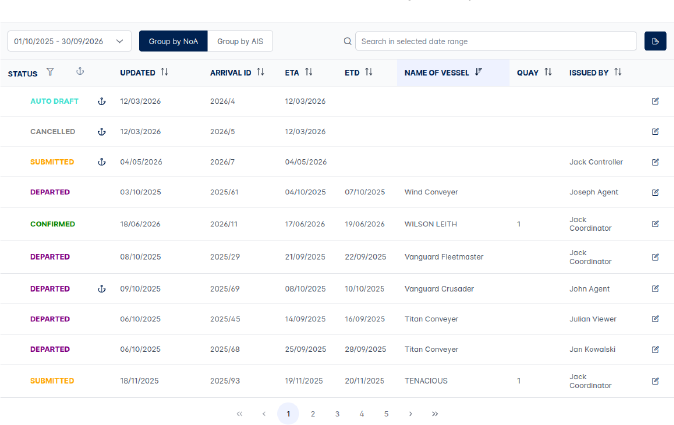Screen dimensions: 674x425
Task: Click arrival ID 2025/61
Action: [x=224, y=192]
